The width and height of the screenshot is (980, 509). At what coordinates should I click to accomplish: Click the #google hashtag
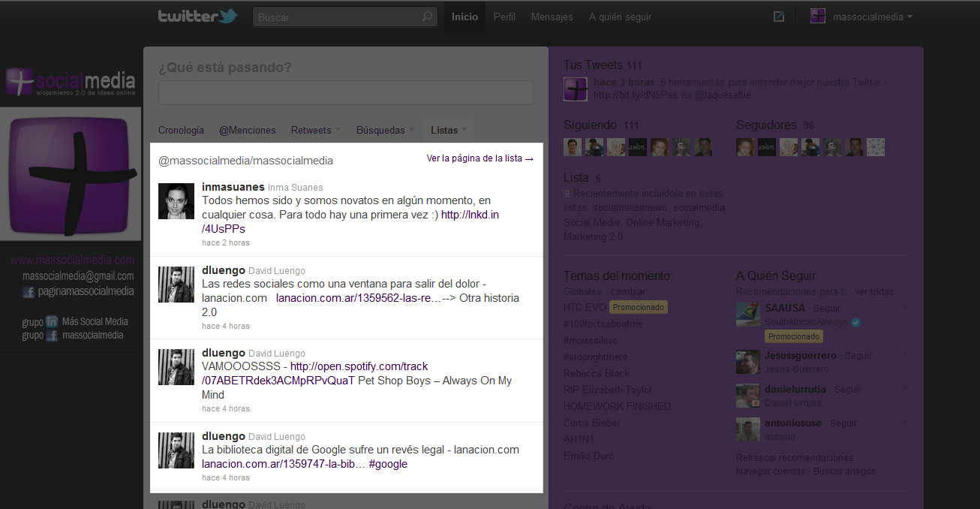tap(388, 464)
